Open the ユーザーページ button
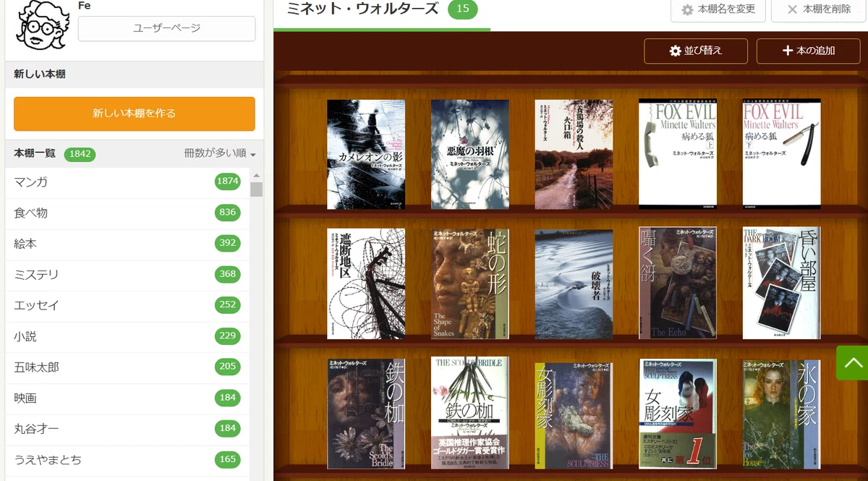The height and width of the screenshot is (481, 868). coord(166,28)
